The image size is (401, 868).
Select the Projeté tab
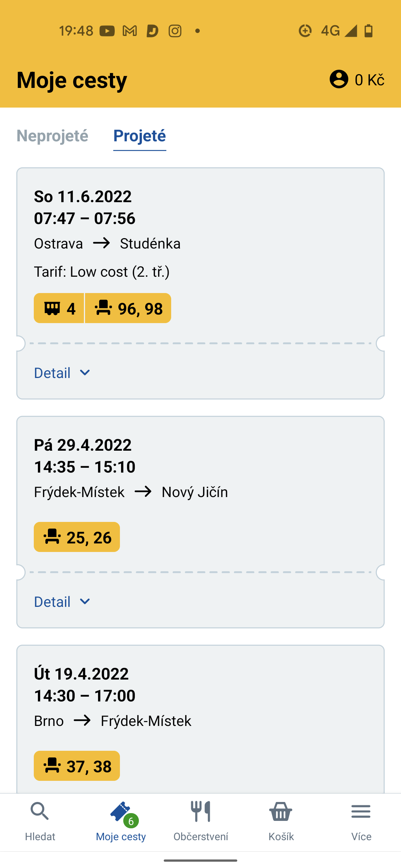click(140, 136)
